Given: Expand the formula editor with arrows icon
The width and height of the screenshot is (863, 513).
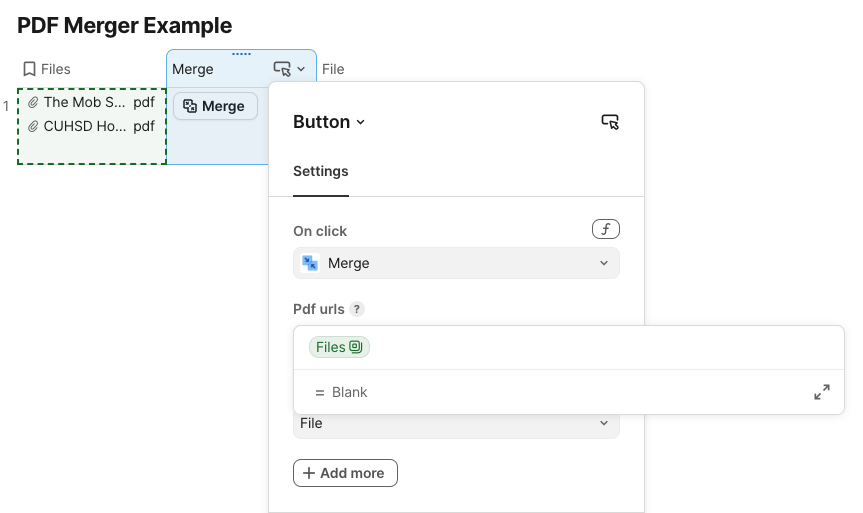Looking at the screenshot, I should tap(822, 392).
